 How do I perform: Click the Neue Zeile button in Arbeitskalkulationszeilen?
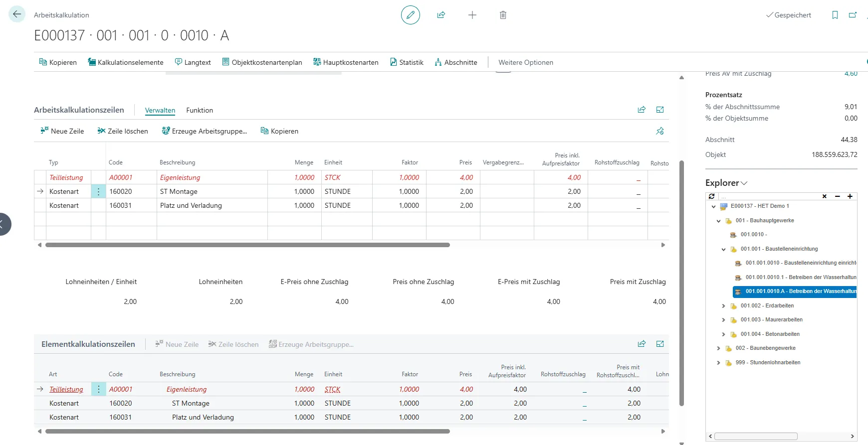62,131
